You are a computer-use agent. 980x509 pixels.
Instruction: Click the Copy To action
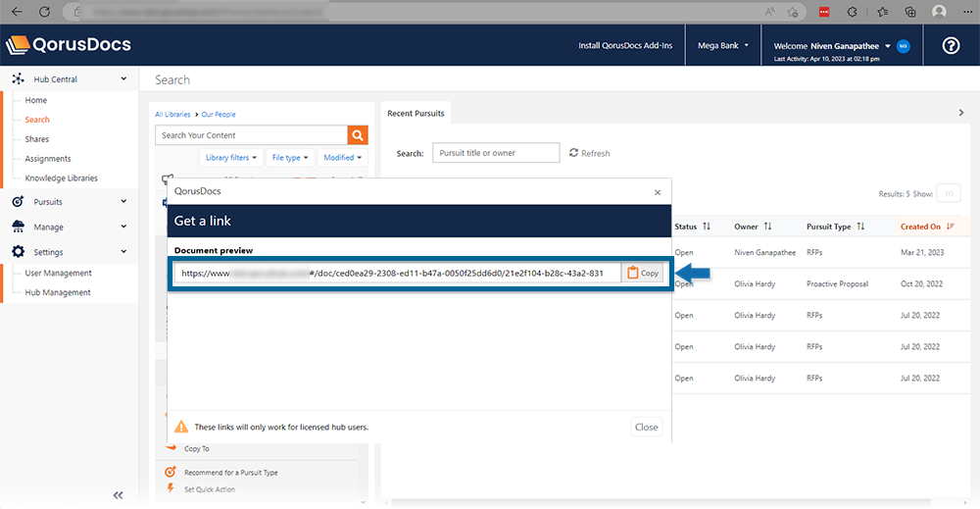click(x=197, y=448)
